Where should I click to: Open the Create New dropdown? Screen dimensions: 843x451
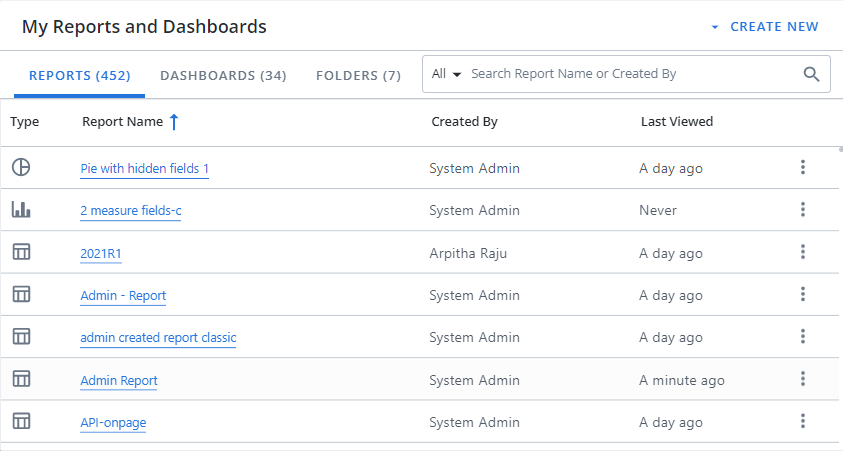pyautogui.click(x=765, y=27)
